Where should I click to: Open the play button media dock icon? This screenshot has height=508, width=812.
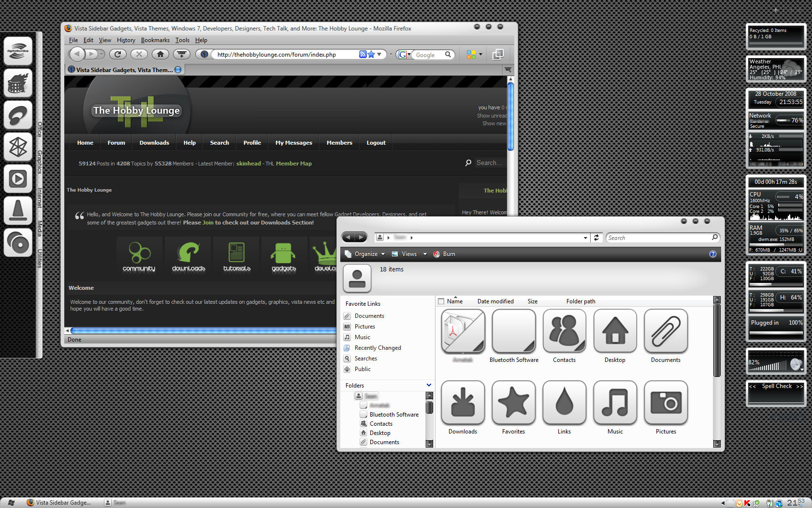18,179
